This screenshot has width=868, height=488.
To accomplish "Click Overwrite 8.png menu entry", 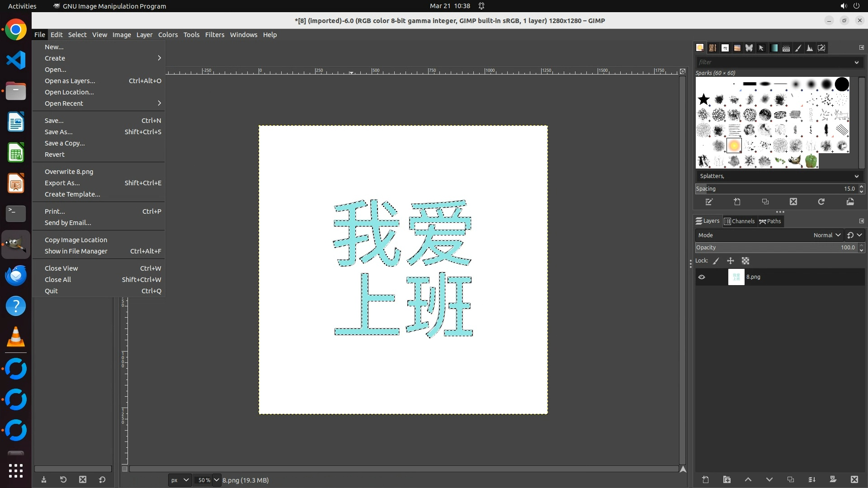I will click(x=69, y=172).
